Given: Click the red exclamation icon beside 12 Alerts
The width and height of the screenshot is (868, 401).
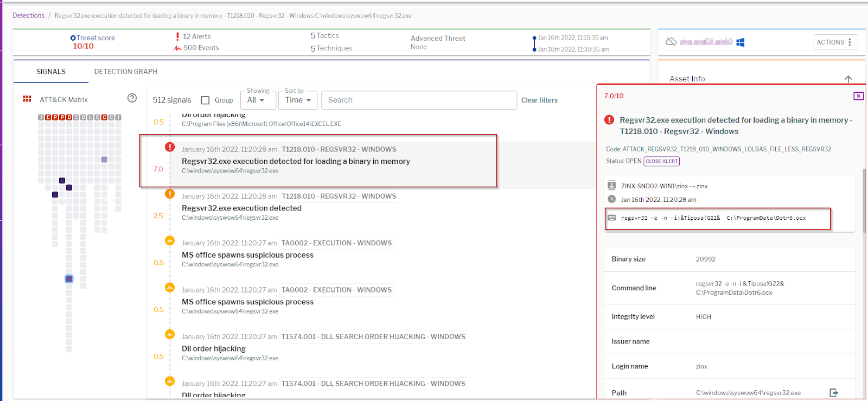Looking at the screenshot, I should coord(177,36).
